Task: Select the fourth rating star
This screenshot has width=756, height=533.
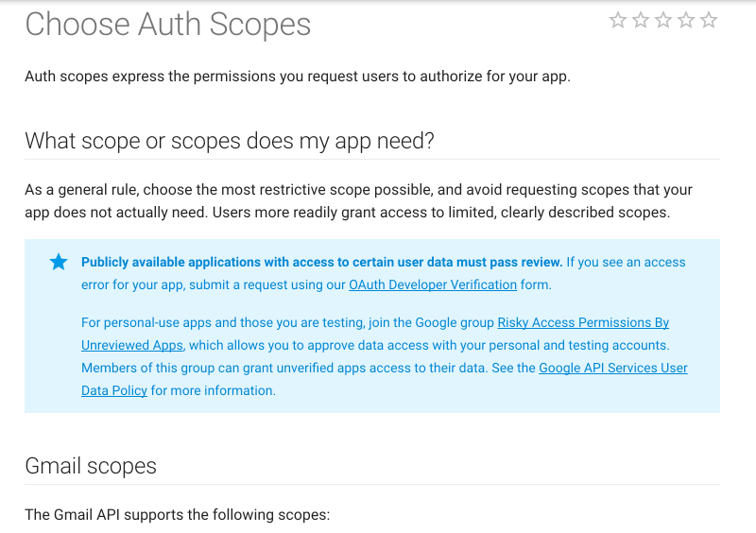Action: pyautogui.click(x=686, y=20)
